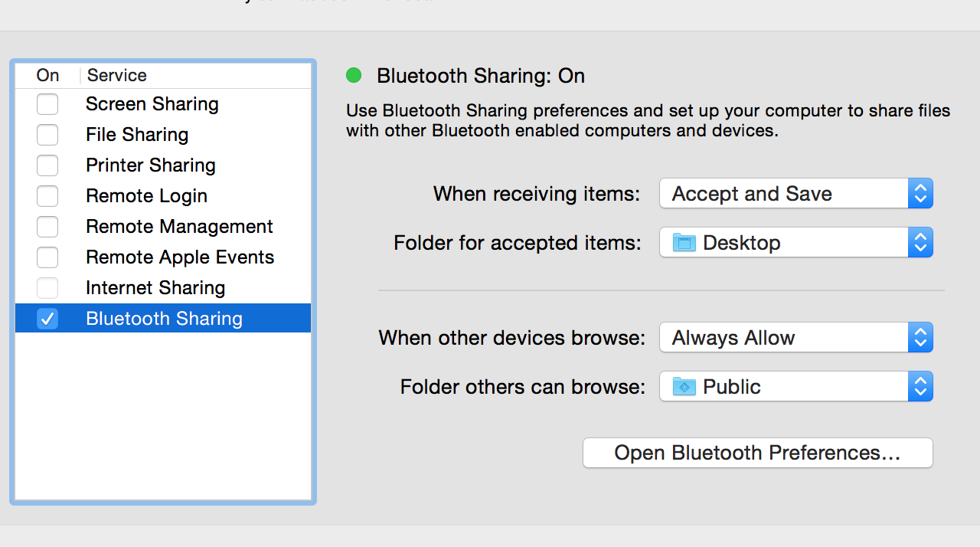Select Screen Sharing service in list
This screenshot has width=980, height=547.
152,104
